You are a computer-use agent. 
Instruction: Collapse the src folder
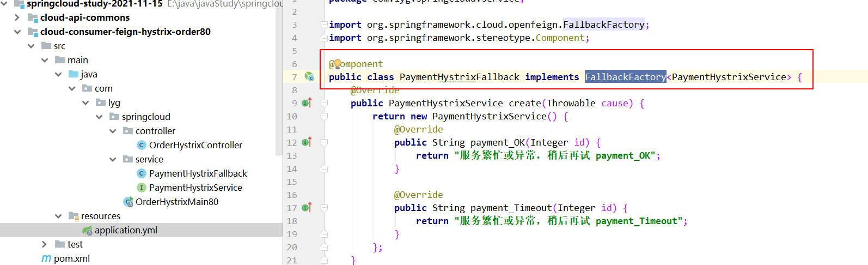coord(31,46)
